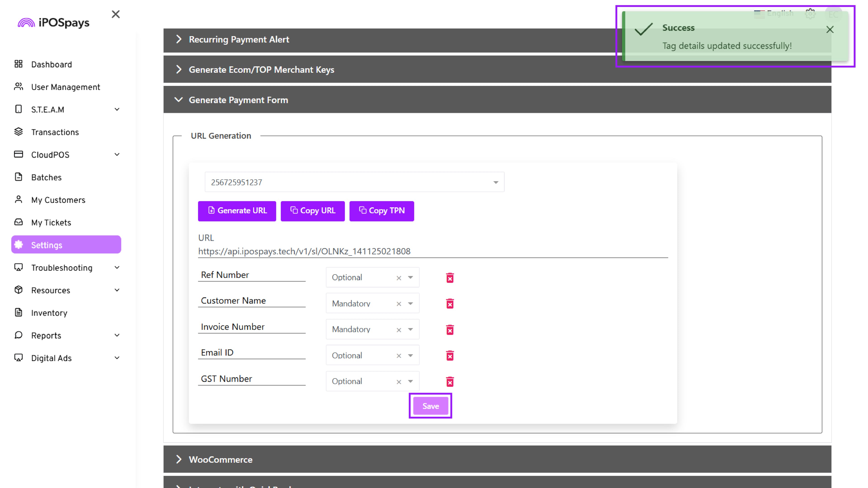Image resolution: width=868 pixels, height=488 pixels.
Task: Open the GST Number requirement dropdown
Action: pos(410,381)
